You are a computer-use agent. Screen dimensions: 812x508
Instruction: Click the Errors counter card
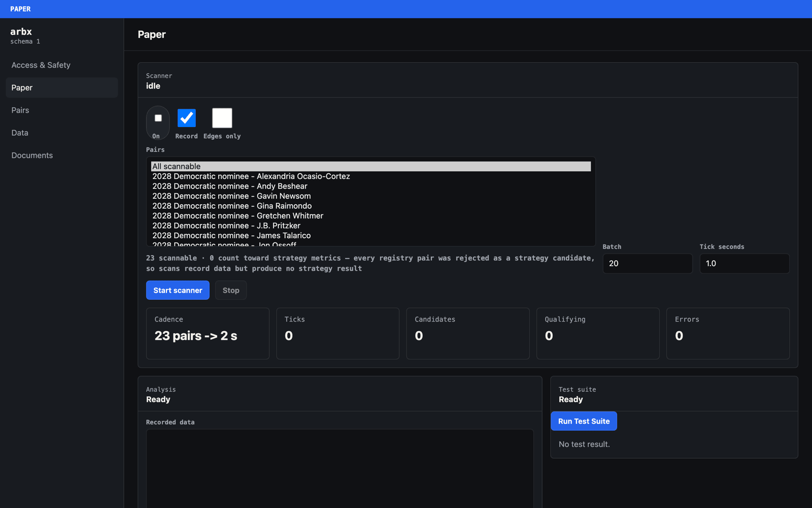[x=728, y=333]
